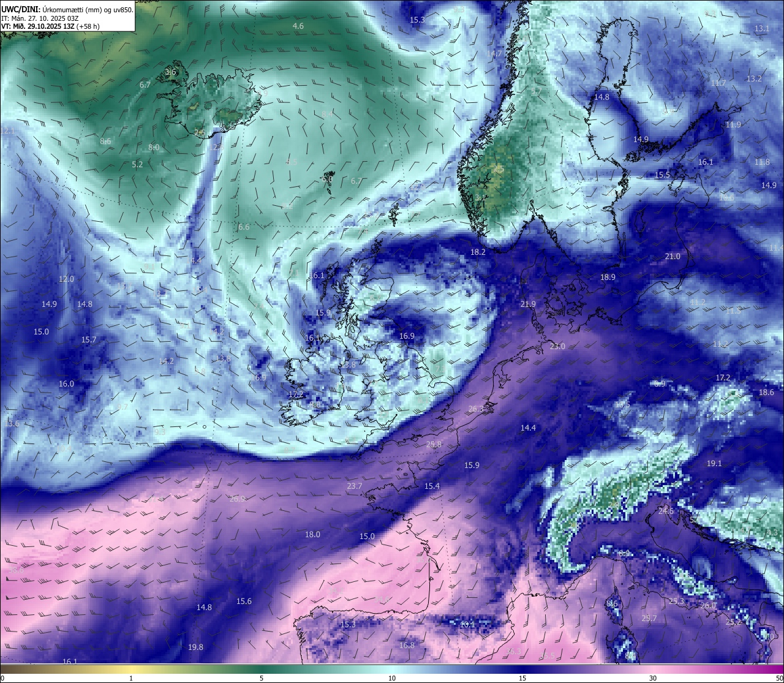Click the map value '18.0'

(x=312, y=535)
